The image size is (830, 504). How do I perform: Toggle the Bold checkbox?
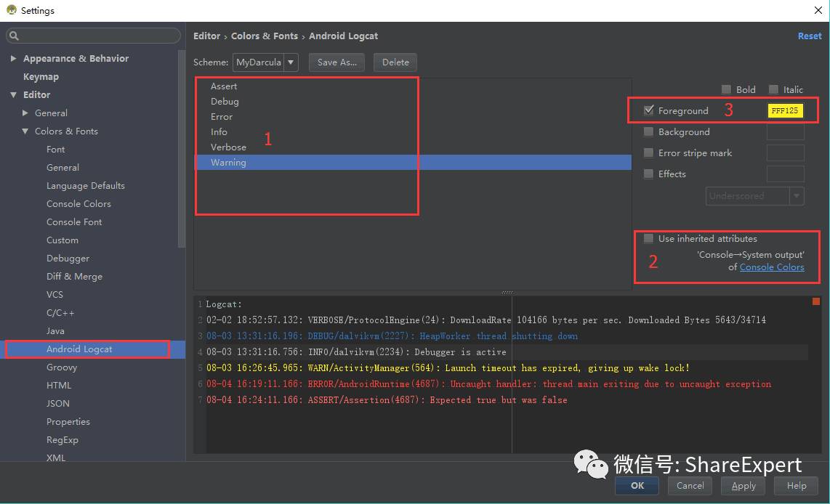726,89
